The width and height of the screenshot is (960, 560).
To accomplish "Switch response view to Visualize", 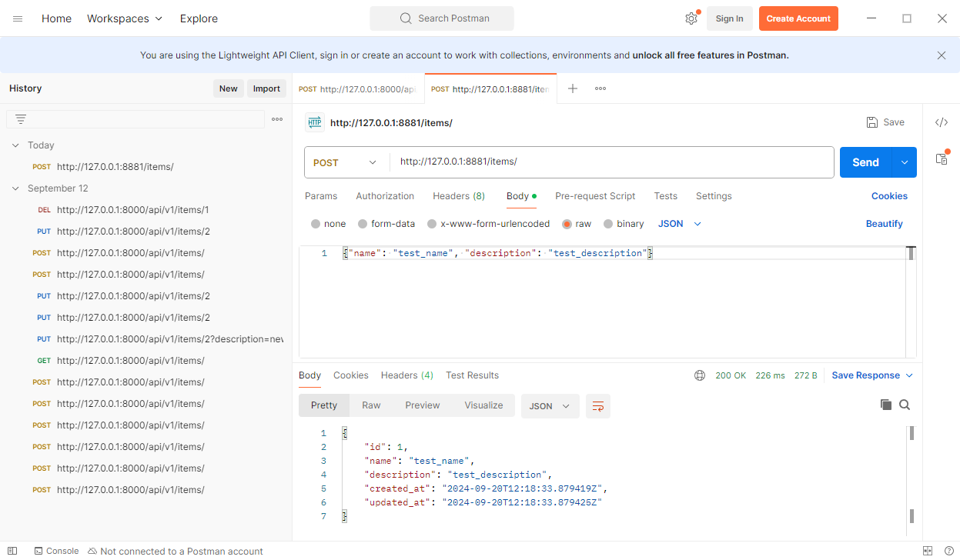I will (483, 405).
